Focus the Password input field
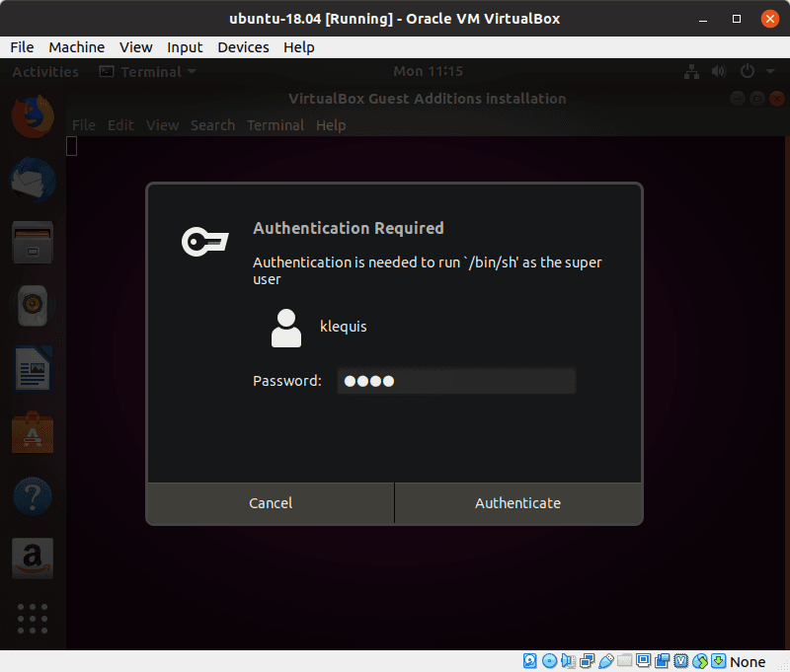The image size is (790, 672). point(456,381)
